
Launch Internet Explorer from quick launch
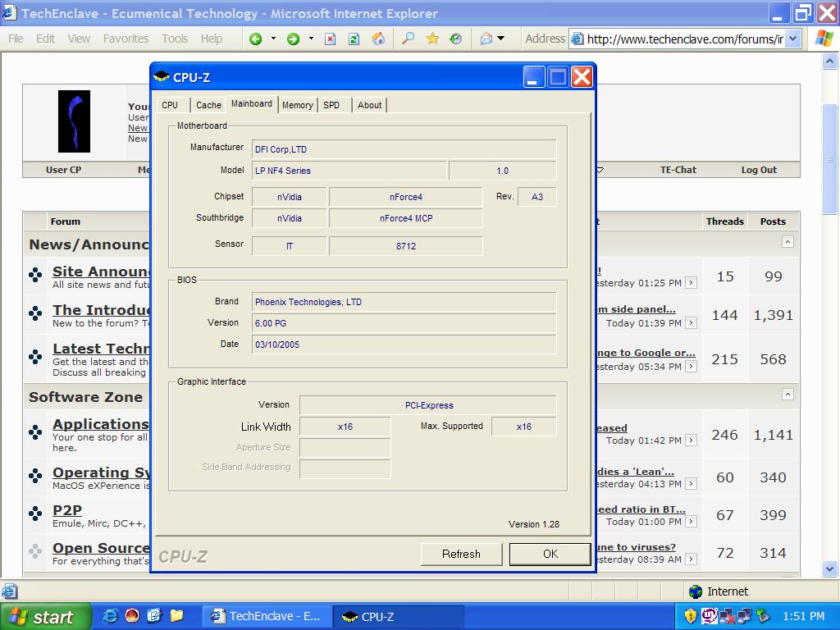pos(110,616)
